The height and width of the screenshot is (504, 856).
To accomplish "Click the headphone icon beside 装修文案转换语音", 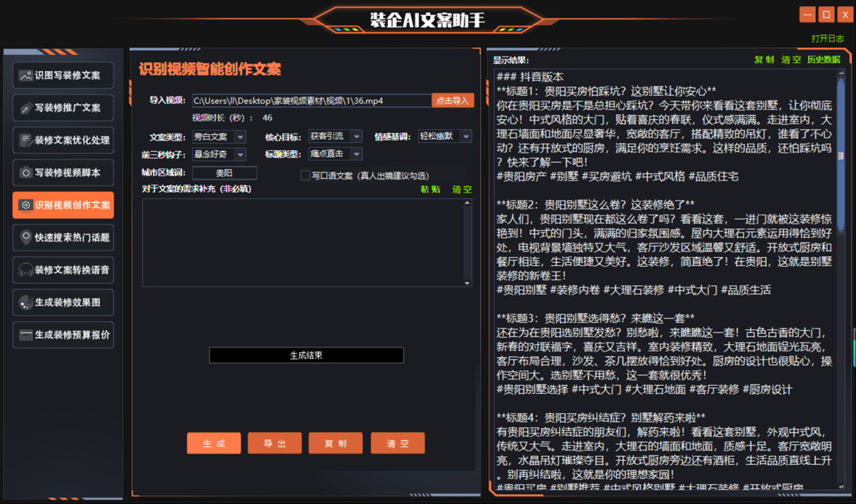I will click(x=25, y=270).
